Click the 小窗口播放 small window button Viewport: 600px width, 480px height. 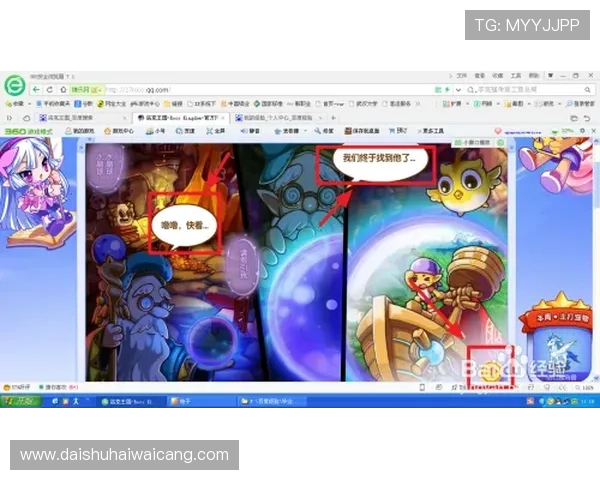[472, 142]
